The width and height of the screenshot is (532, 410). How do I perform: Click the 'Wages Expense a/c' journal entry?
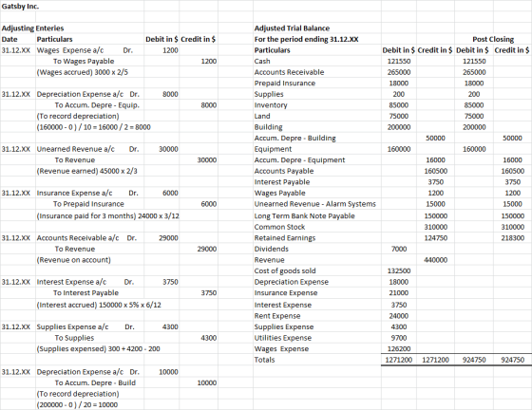point(85,50)
